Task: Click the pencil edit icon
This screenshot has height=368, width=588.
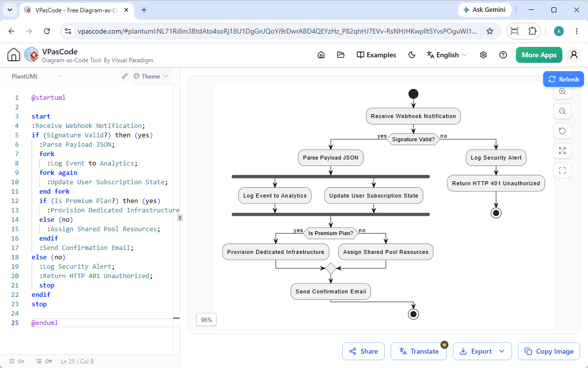Action: tap(125, 76)
